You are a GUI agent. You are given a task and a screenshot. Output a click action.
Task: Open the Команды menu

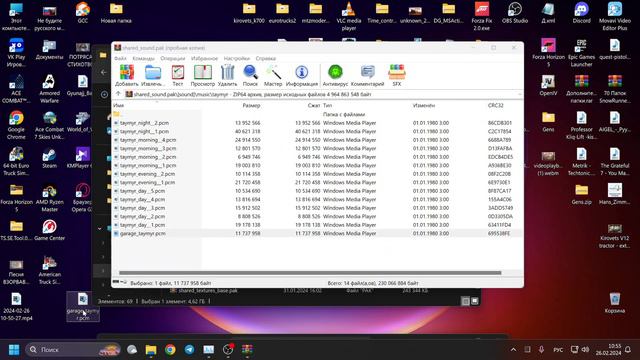point(144,58)
